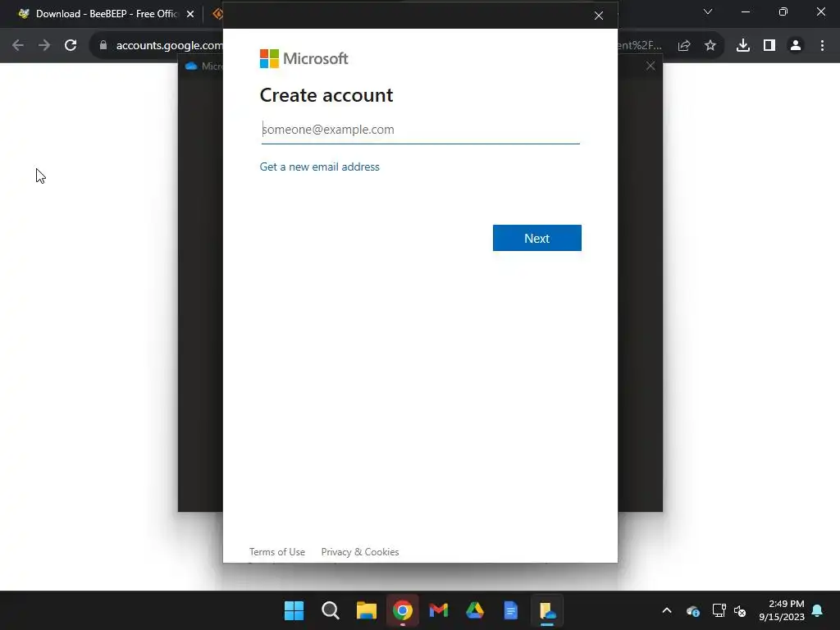
Task: Show hidden system tray icons
Action: tap(667, 610)
